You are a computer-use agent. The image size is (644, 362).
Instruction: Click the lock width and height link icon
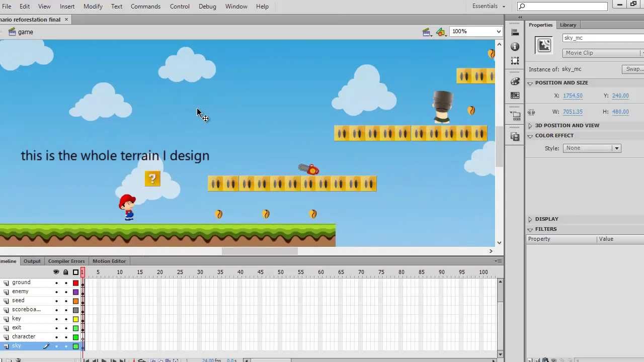[532, 112]
